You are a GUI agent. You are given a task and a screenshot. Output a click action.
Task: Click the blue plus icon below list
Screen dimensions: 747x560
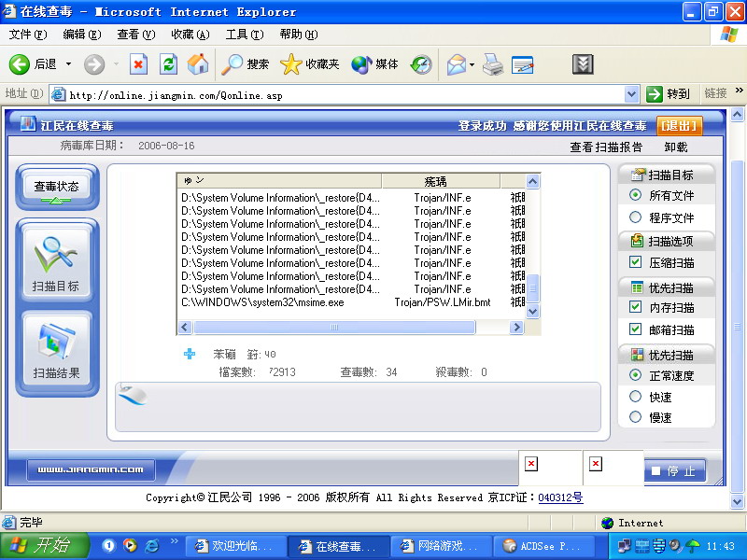point(190,354)
